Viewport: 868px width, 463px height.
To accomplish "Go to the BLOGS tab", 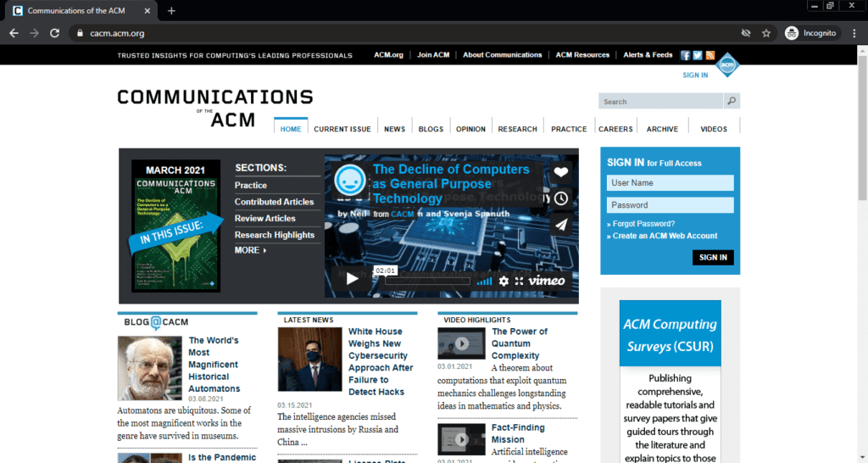I will [x=431, y=129].
